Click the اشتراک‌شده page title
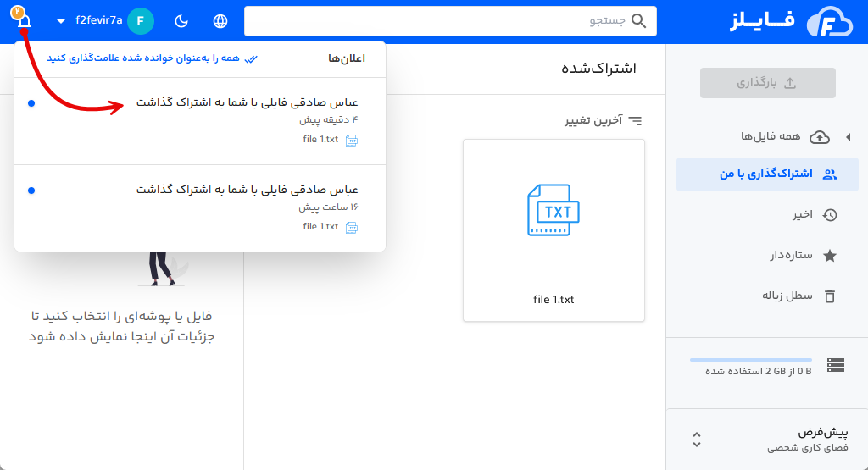 [x=599, y=69]
